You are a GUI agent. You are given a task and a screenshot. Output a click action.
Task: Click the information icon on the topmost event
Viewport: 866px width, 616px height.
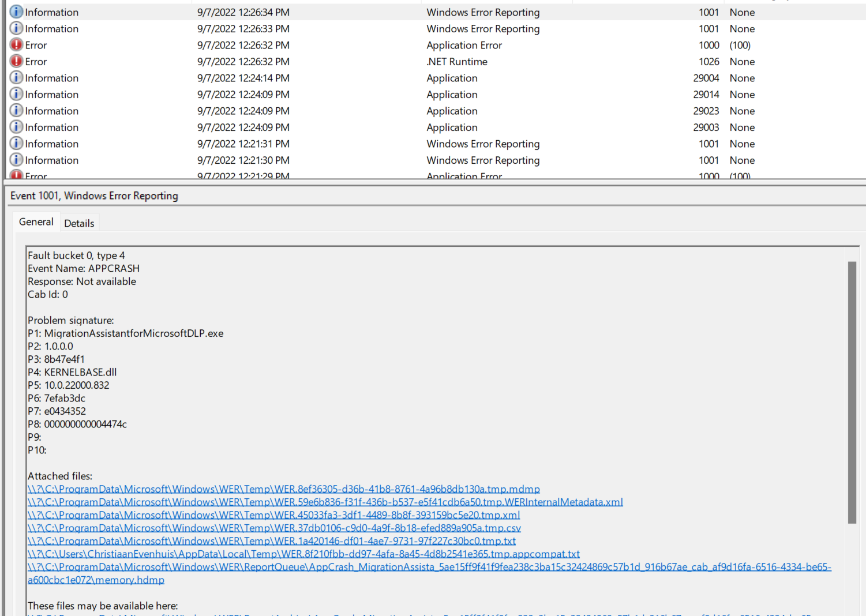[16, 12]
